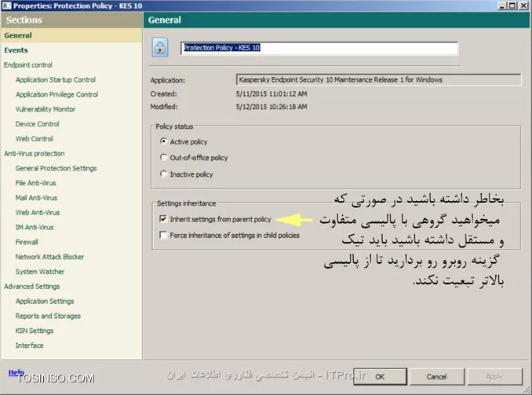The height and width of the screenshot is (395, 532).
Task: Click the policy name text field
Action: tap(319, 48)
